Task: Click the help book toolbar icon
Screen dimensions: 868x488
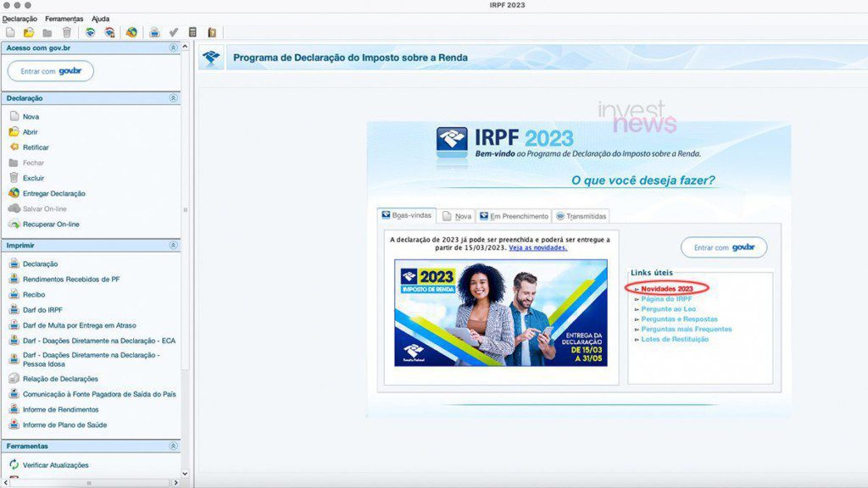Action: tap(211, 33)
